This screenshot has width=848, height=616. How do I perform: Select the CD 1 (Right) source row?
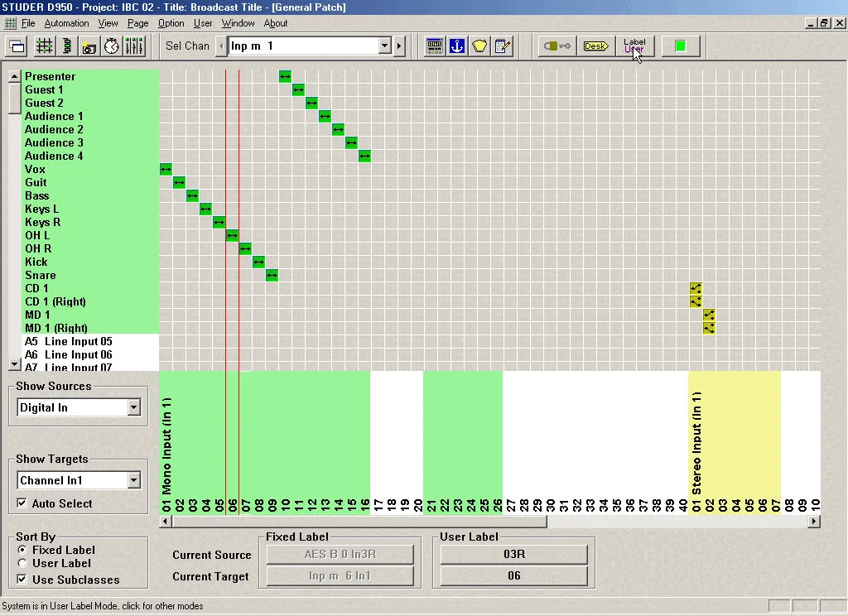[90, 301]
